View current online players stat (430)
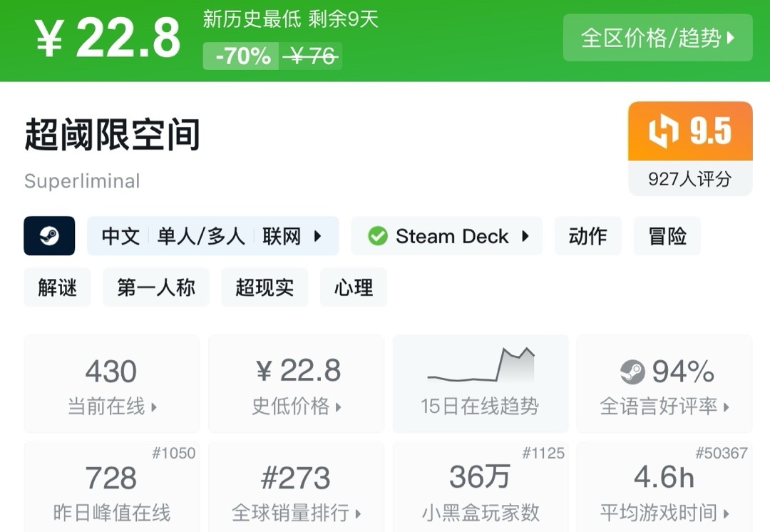 pyautogui.click(x=111, y=384)
